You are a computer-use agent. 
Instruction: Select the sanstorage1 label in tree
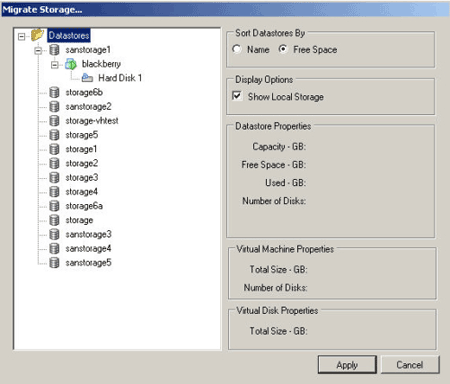coord(88,50)
